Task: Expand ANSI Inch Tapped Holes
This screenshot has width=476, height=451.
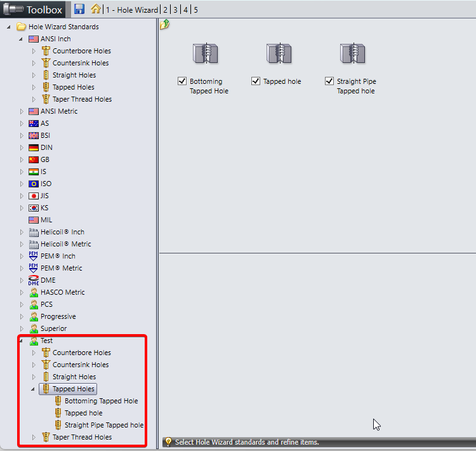Action: (x=34, y=87)
